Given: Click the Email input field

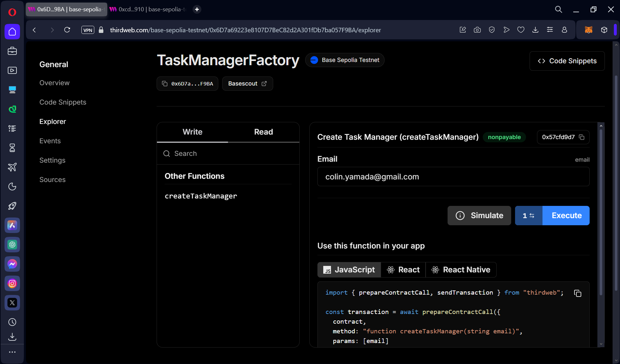Looking at the screenshot, I should click(453, 177).
